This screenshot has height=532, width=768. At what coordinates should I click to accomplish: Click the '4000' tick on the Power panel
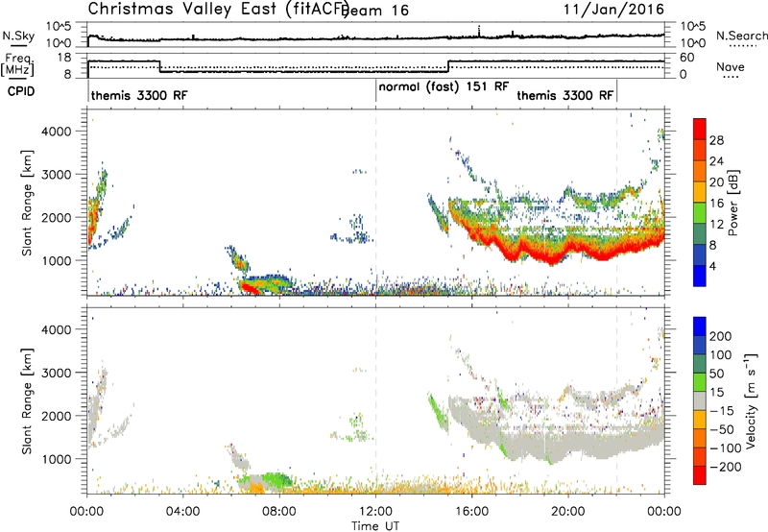click(x=56, y=132)
